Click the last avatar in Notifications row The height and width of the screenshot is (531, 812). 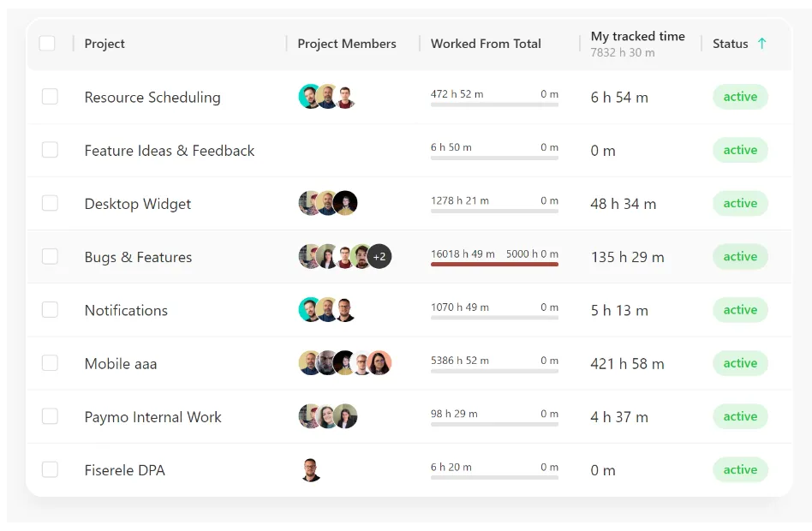pyautogui.click(x=345, y=310)
